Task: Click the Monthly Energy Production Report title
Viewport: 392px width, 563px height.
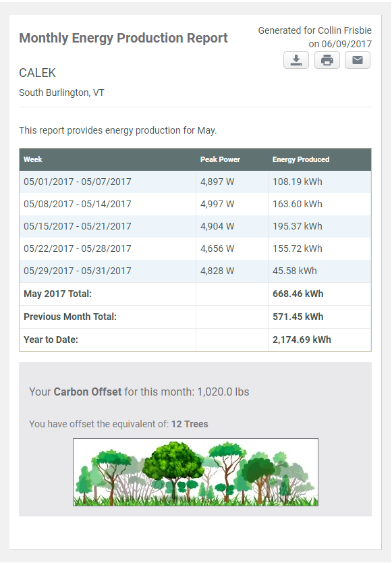Action: [x=123, y=38]
